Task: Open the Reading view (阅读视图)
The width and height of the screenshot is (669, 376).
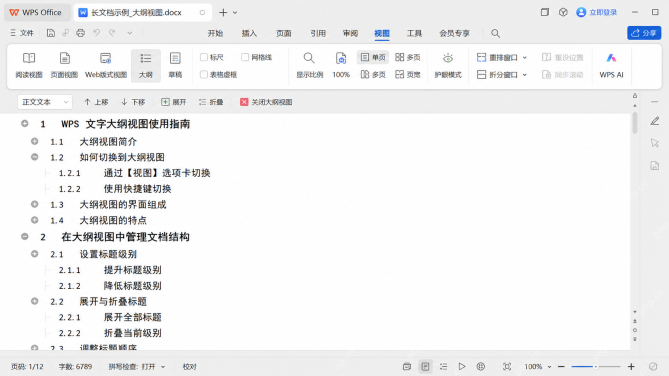Action: pos(29,65)
